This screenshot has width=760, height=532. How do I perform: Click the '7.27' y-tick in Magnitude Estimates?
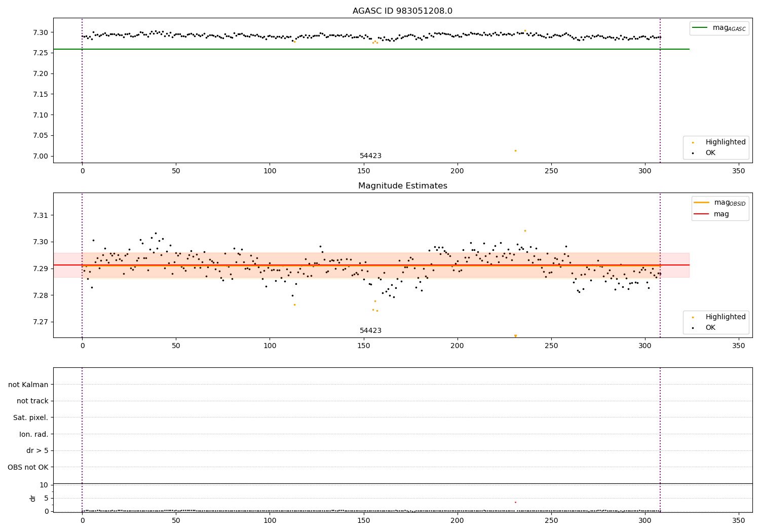40,322
